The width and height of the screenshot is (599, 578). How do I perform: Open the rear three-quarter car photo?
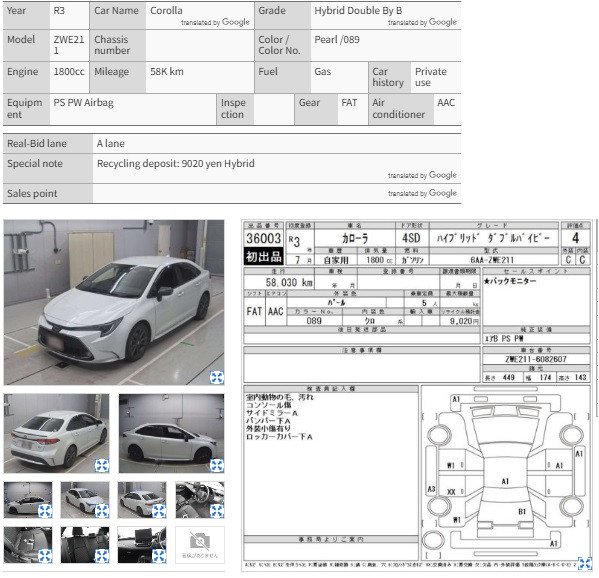tap(56, 434)
